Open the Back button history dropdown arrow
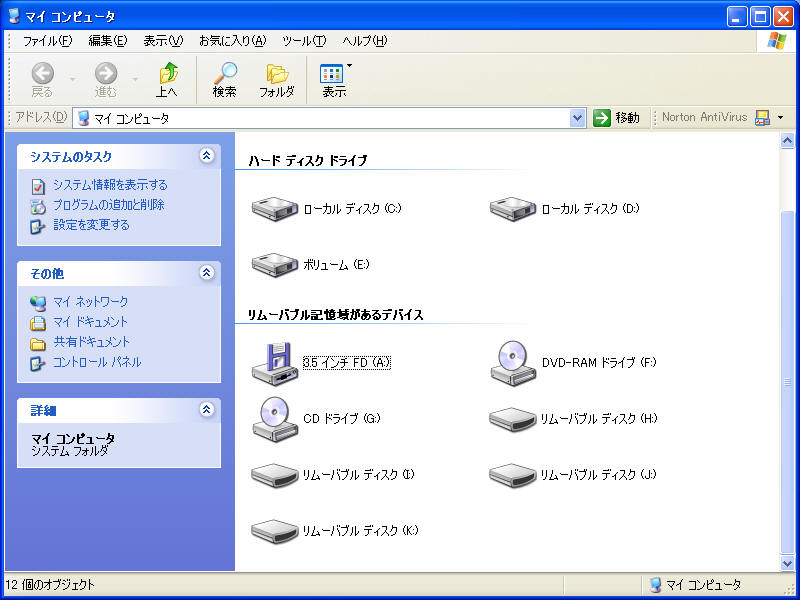 [x=72, y=80]
